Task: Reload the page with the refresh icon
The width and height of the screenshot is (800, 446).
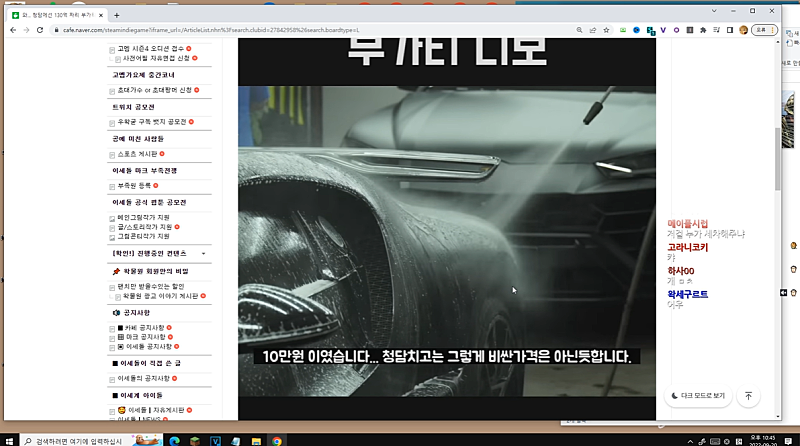Action: click(x=41, y=30)
